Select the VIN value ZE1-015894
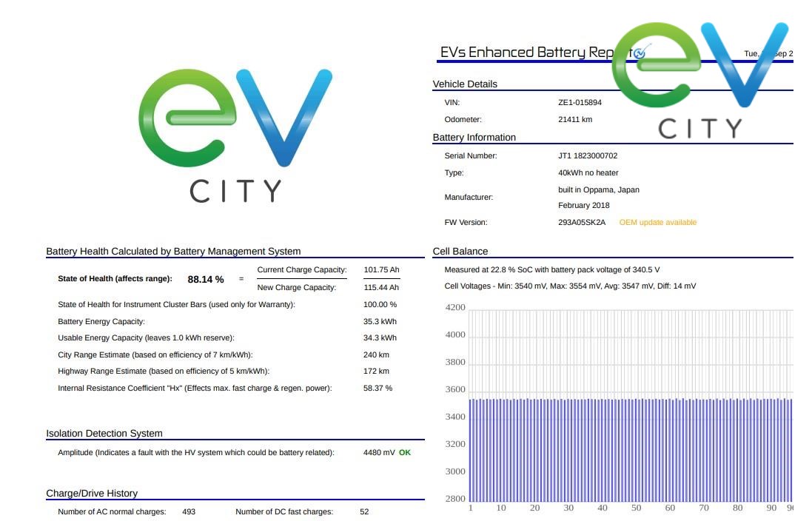812x521 pixels. pos(580,103)
